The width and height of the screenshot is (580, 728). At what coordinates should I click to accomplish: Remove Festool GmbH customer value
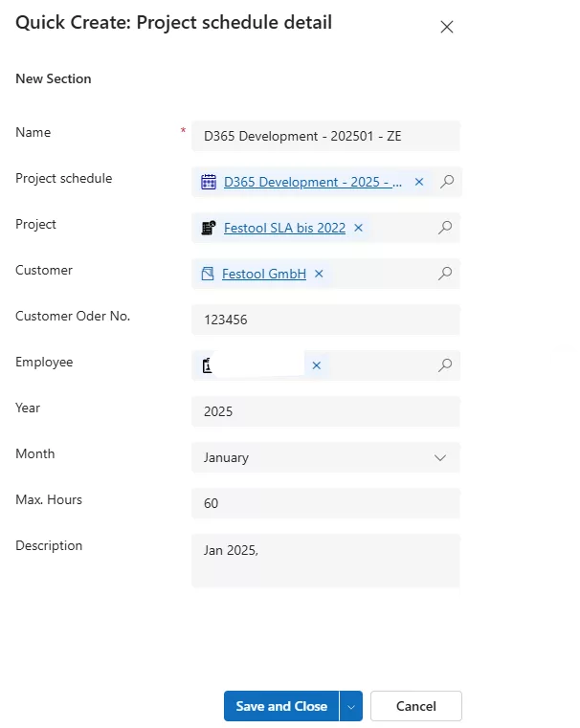pos(319,274)
